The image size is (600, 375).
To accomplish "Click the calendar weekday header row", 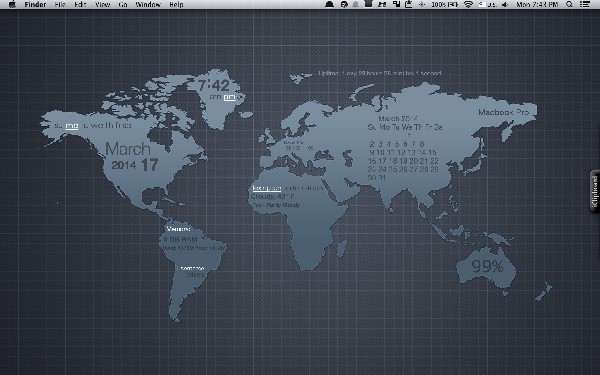I will [x=405, y=127].
